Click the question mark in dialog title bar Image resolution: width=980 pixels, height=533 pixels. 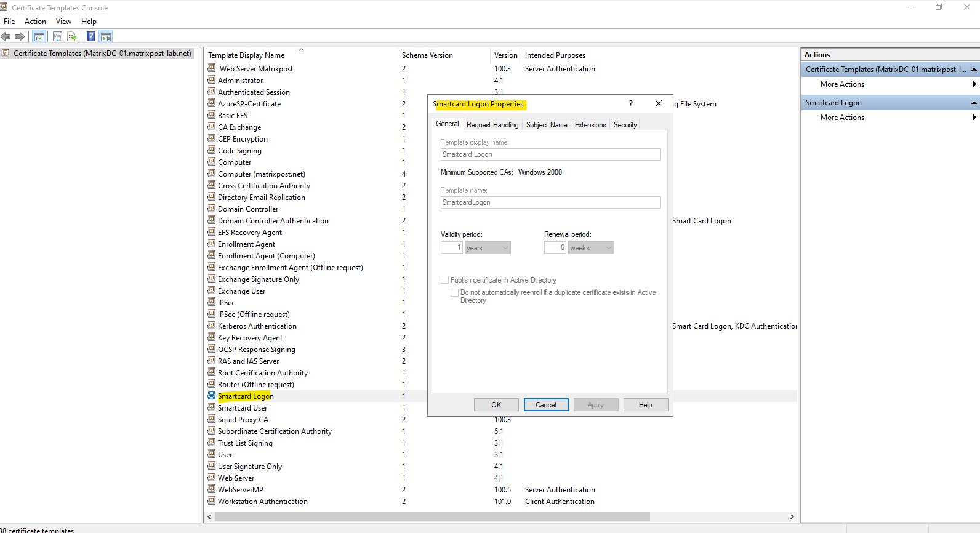[630, 103]
